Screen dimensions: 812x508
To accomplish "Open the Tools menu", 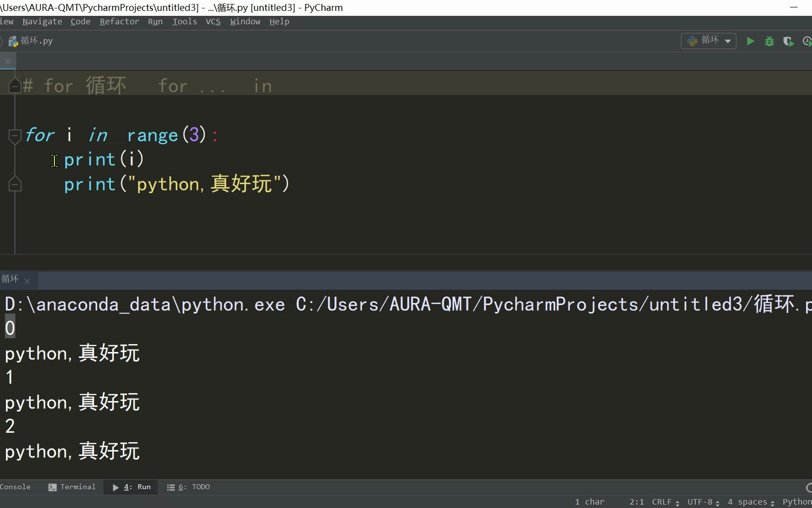I will 185,21.
